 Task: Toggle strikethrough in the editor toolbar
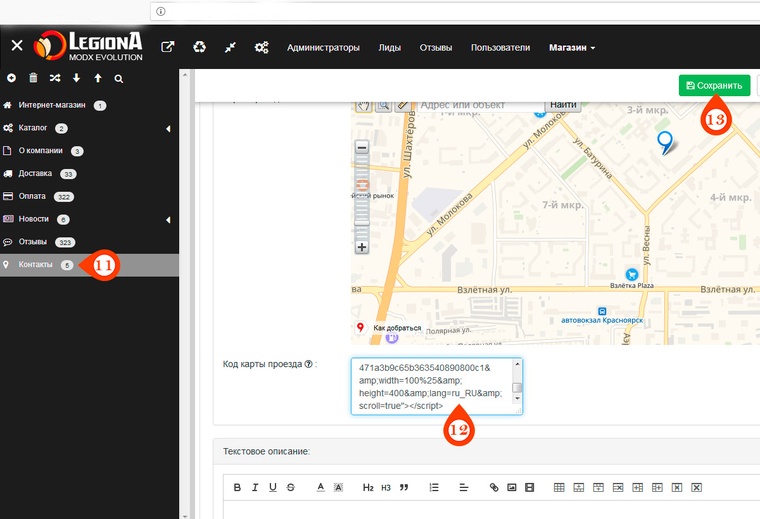pyautogui.click(x=290, y=487)
